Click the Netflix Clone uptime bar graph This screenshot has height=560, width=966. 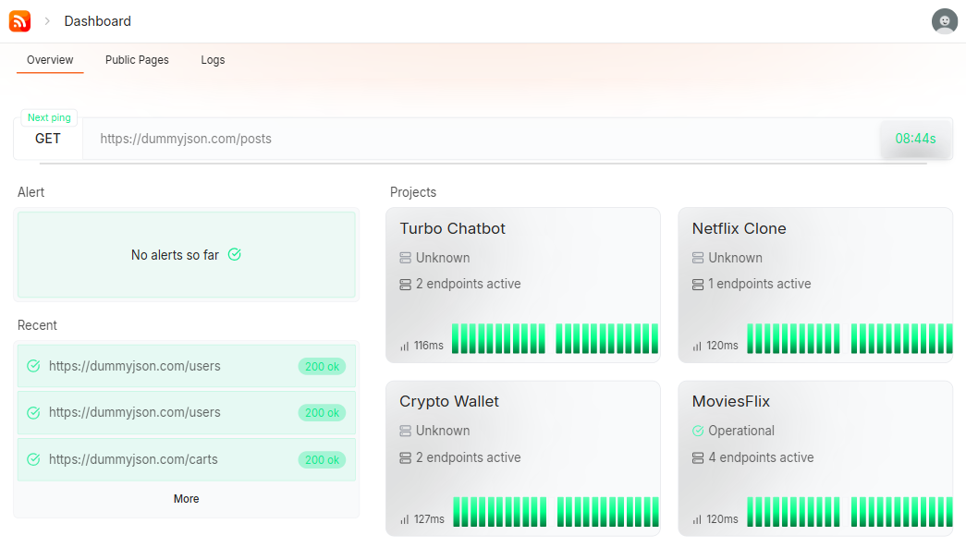click(850, 338)
